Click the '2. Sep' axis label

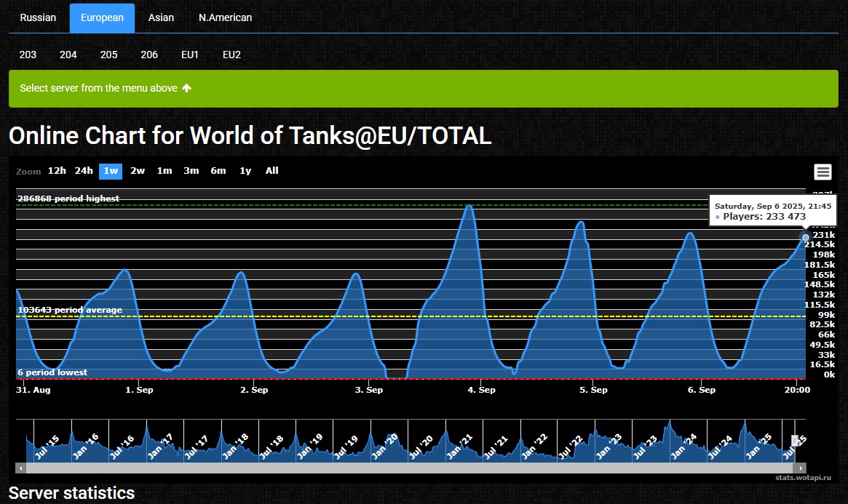coord(253,390)
